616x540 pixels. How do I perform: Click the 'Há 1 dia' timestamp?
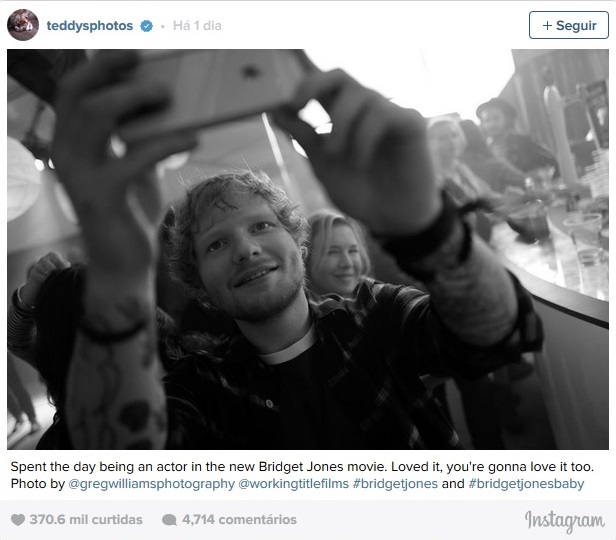[197, 26]
